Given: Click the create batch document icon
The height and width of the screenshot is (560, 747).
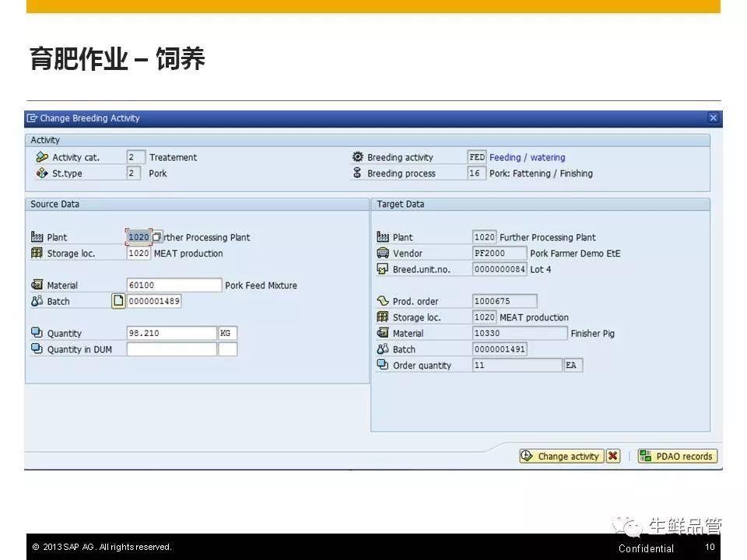Looking at the screenshot, I should pos(118,301).
